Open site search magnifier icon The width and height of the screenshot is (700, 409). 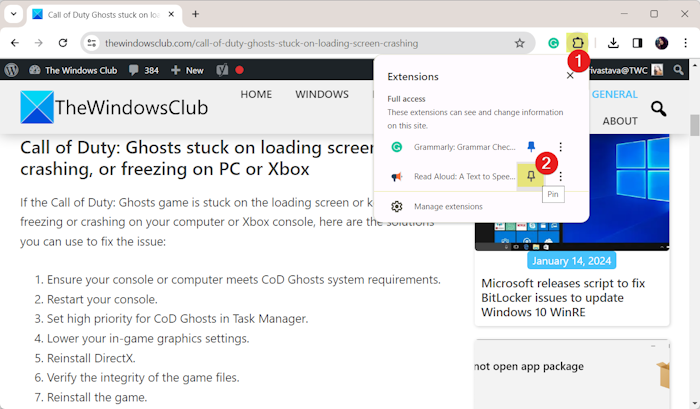point(658,108)
